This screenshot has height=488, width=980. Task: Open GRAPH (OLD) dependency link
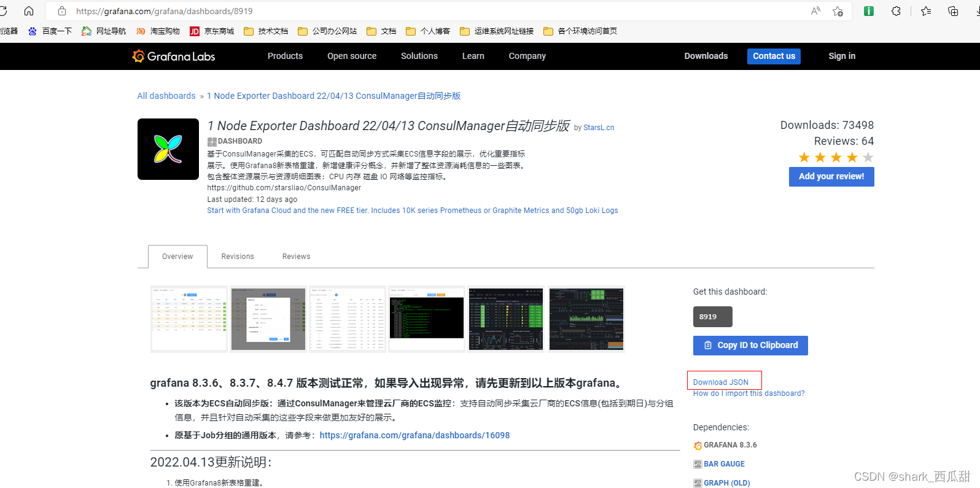727,483
